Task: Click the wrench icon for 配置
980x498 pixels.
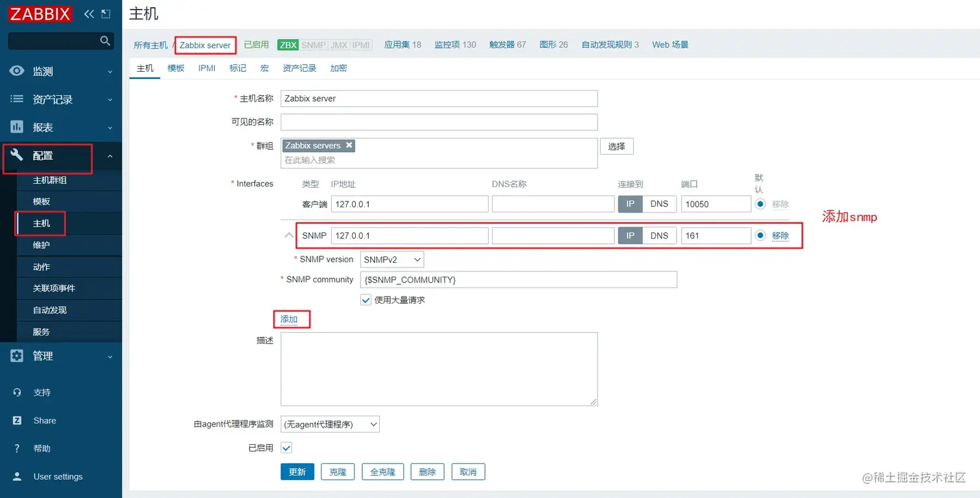Action: pyautogui.click(x=17, y=155)
